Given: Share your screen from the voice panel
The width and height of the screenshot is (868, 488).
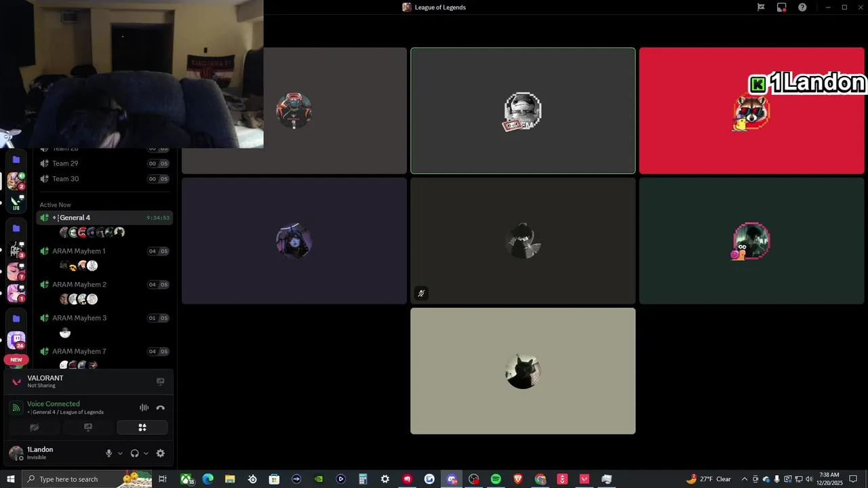Looking at the screenshot, I should [88, 428].
